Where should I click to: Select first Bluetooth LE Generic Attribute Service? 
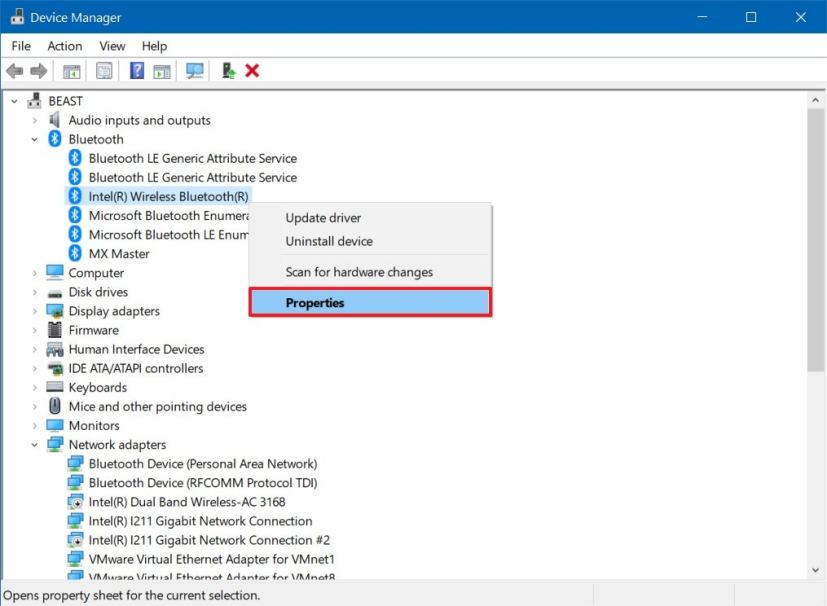pyautogui.click(x=193, y=158)
